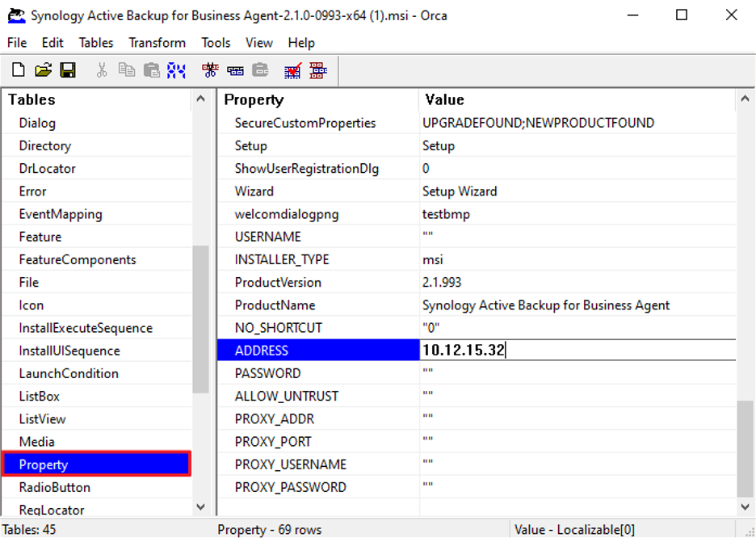This screenshot has width=756, height=538.
Task: Select the ListBox table
Action: 96,397
